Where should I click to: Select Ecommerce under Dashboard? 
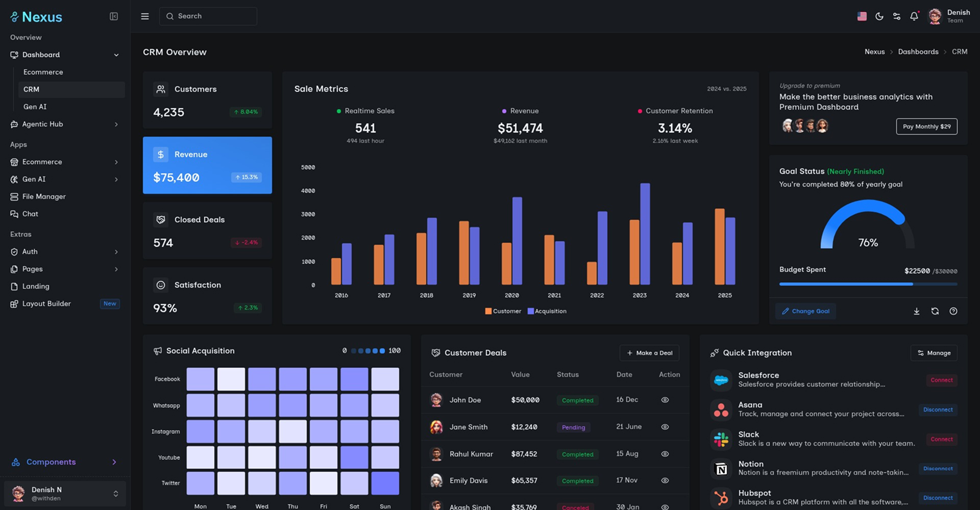point(43,72)
